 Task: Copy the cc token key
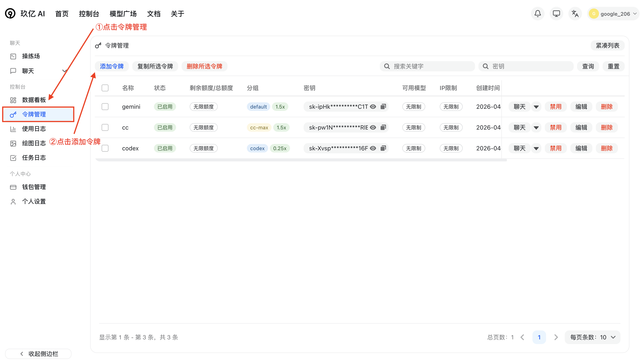click(x=383, y=127)
